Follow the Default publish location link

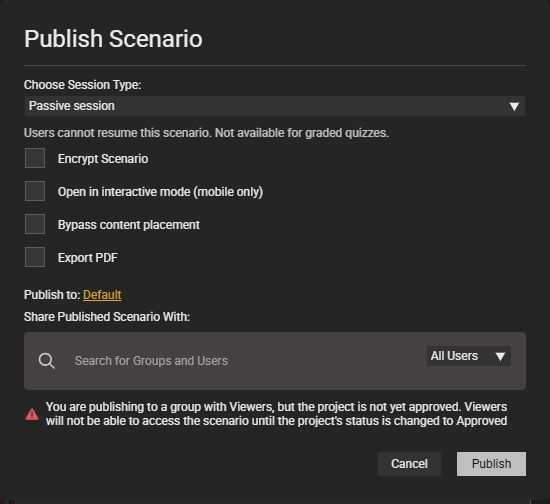102,295
